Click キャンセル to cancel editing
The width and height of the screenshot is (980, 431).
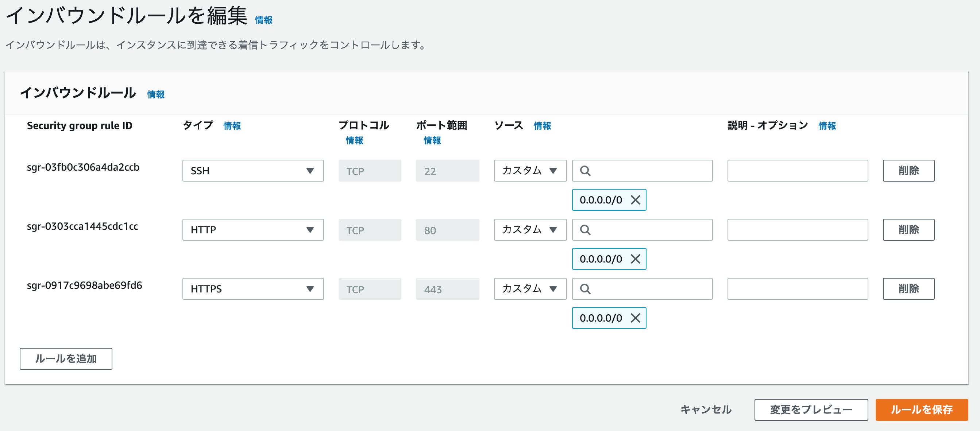point(706,409)
